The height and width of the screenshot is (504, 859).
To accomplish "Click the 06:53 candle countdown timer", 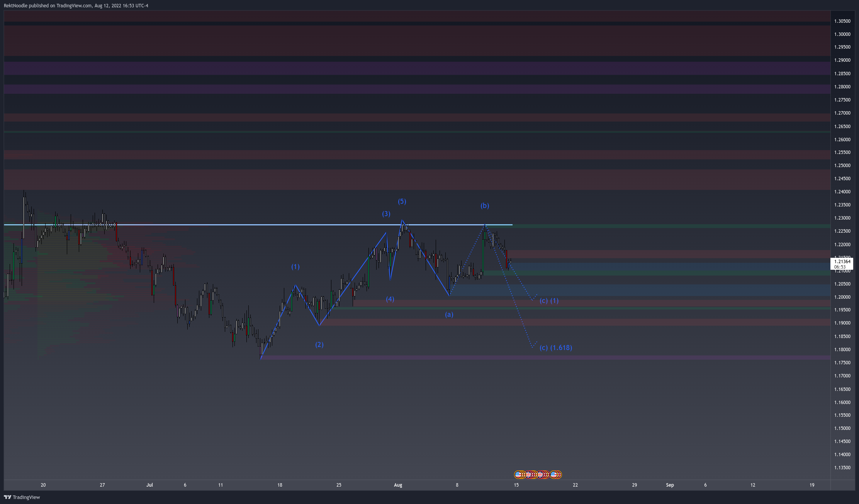I will 840,267.
